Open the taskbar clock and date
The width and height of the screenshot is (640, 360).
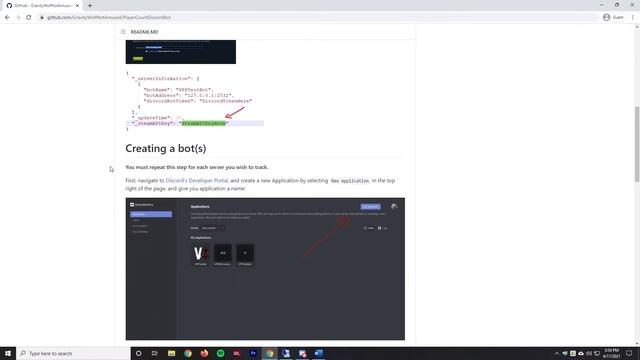coord(611,353)
